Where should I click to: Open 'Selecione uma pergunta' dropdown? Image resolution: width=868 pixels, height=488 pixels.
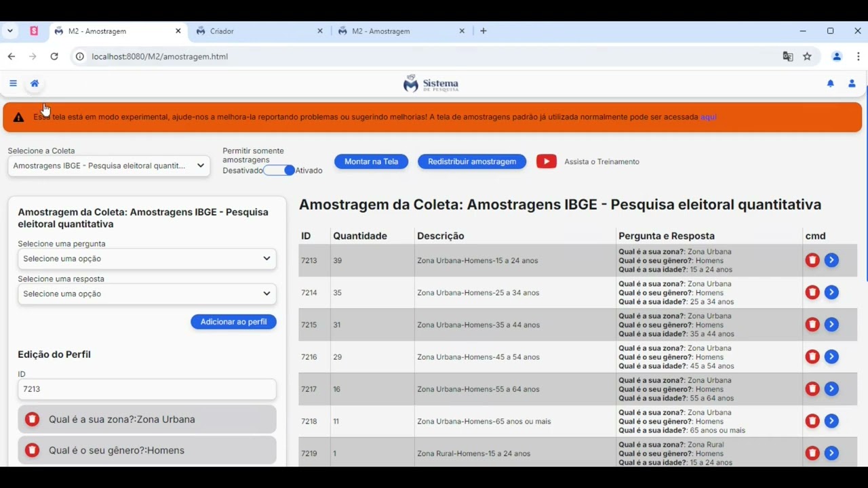pos(147,258)
